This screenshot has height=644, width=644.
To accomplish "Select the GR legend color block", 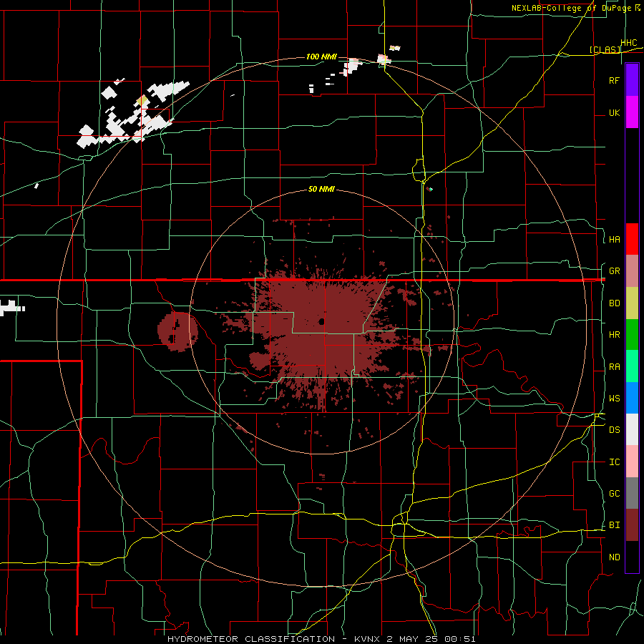I will pos(632,270).
